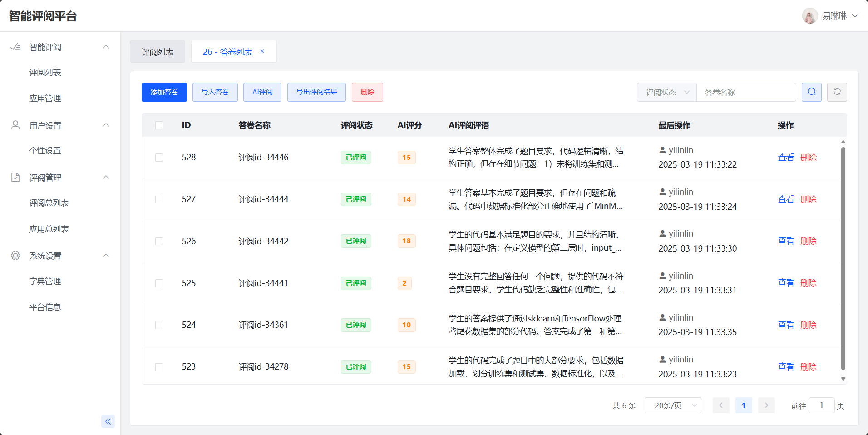Open 字典管理 in the sidebar

(45, 282)
